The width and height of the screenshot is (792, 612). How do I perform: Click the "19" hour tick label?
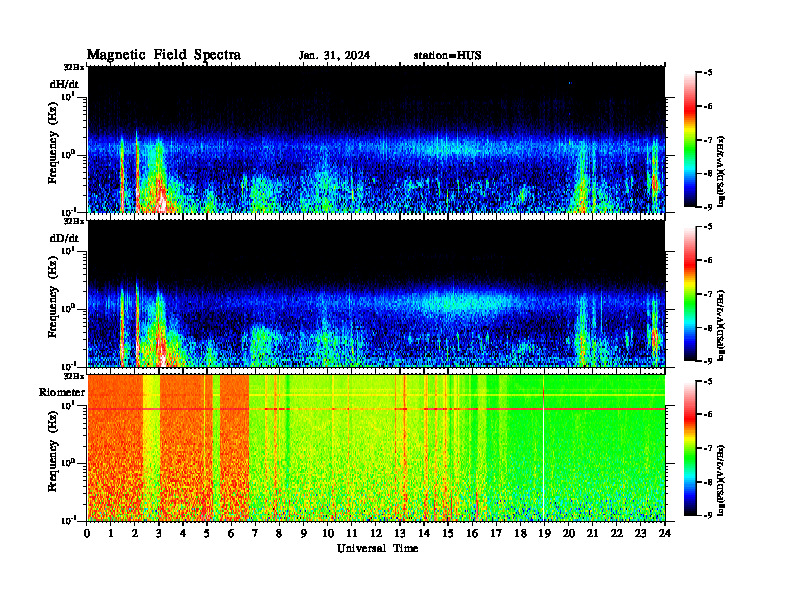click(x=544, y=533)
